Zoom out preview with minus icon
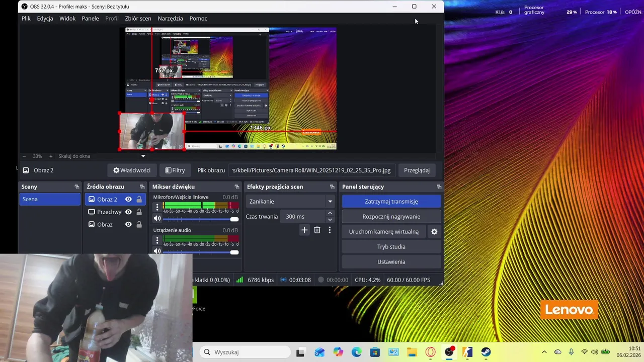Screen dimensions: 644x362 coord(24,156)
